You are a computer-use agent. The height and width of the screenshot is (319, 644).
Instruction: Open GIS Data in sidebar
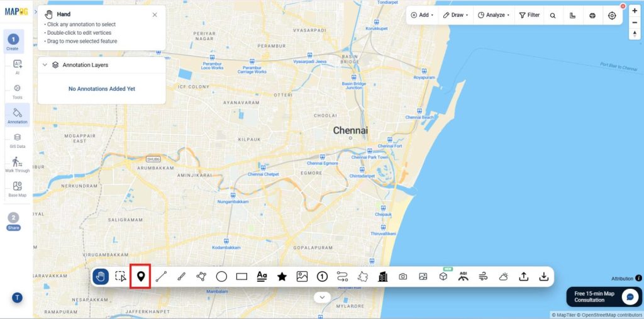pos(17,140)
